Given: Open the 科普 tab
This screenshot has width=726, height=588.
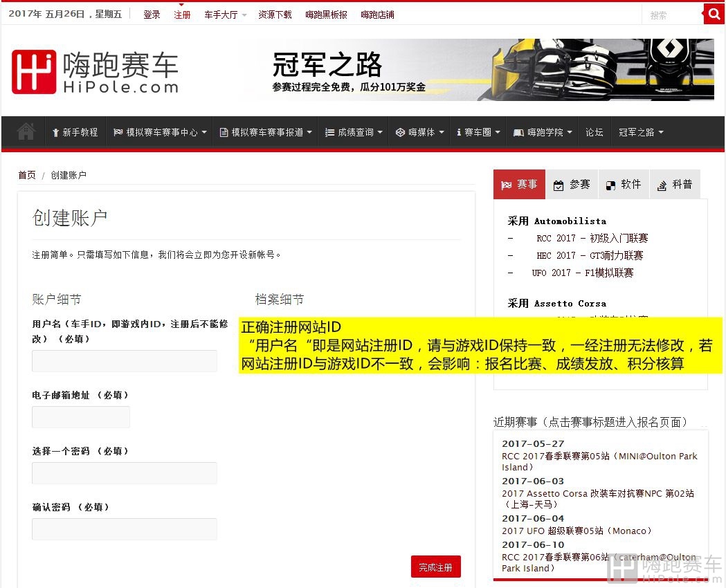Looking at the screenshot, I should 675,185.
